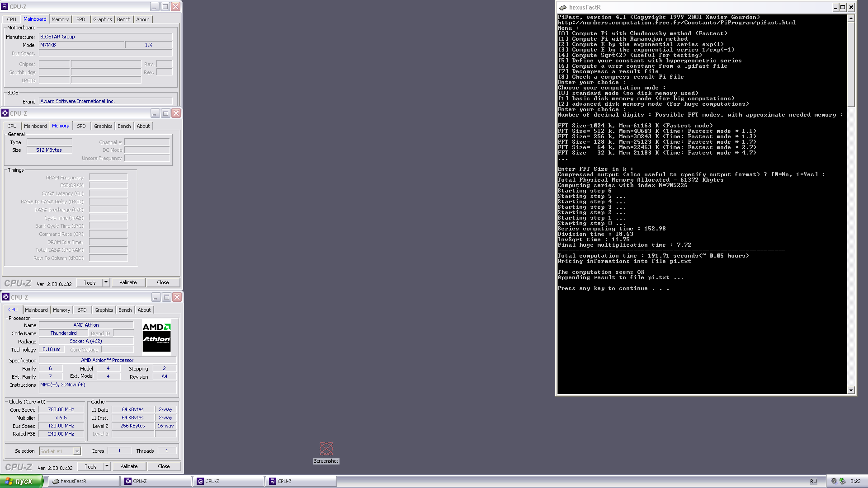
Task: Click the RU language indicator in tray
Action: [x=813, y=481]
